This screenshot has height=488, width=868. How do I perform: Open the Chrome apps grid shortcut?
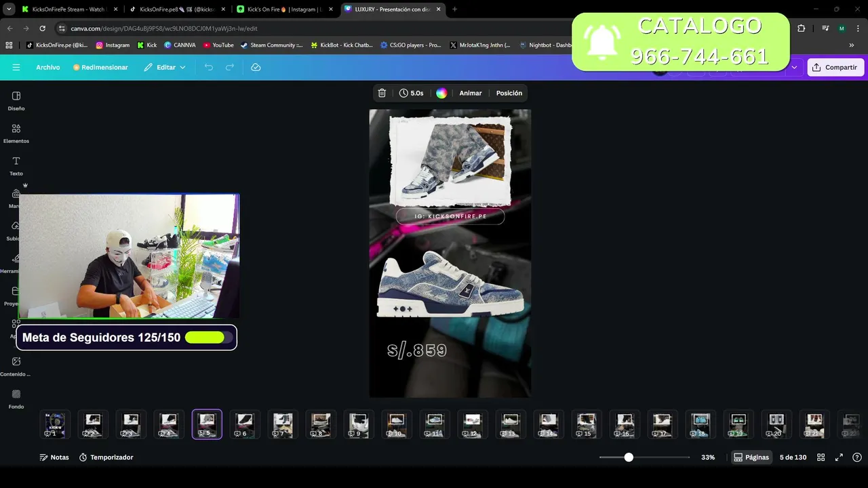[x=9, y=45]
